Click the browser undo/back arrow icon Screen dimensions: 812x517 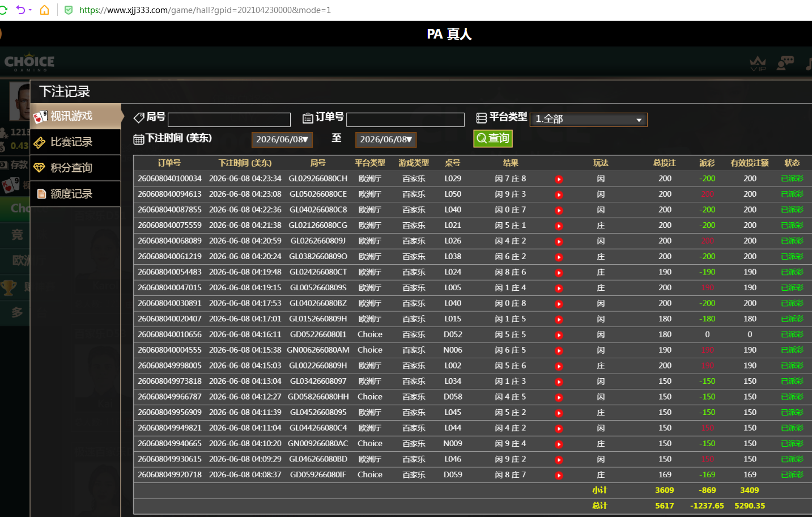click(21, 10)
